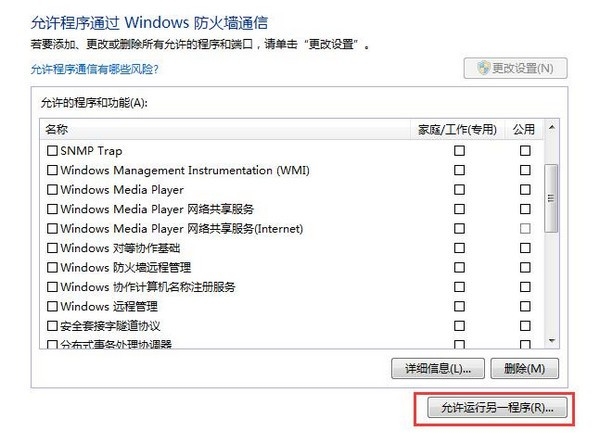600x444 pixels.
Task: Toggle Windows Media Player name checkbox
Action: (x=53, y=189)
